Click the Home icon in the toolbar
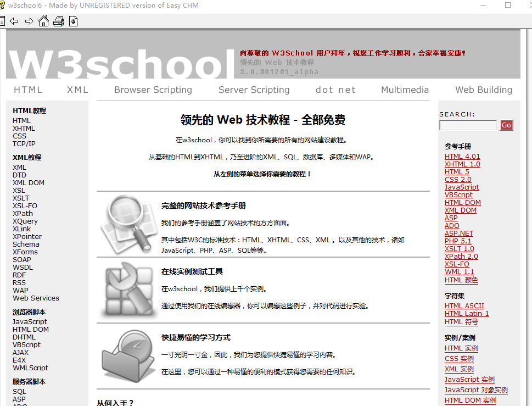The image size is (532, 406). (x=43, y=21)
